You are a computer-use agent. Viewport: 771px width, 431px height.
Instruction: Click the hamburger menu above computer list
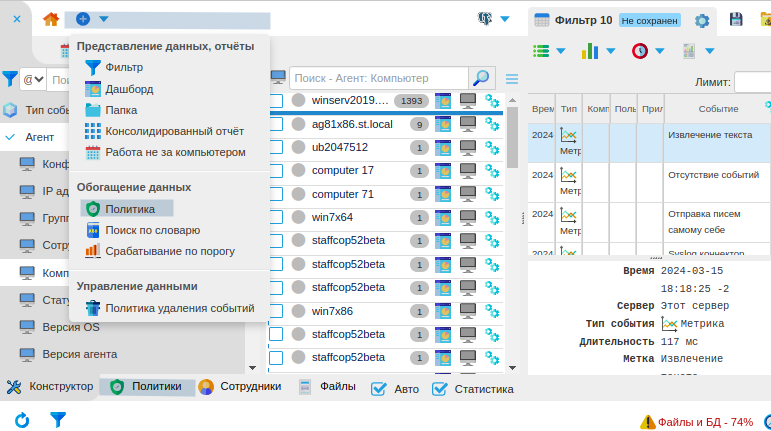(512, 79)
